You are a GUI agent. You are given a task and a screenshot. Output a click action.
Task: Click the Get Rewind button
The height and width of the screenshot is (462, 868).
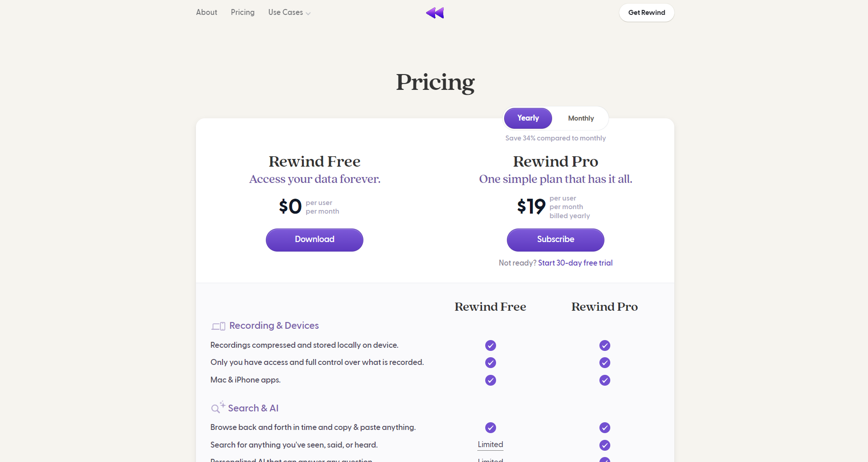pos(647,13)
